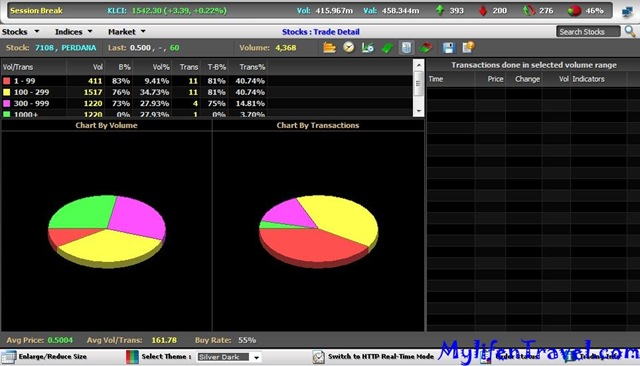Screen dimensions: 640x366
Task: Open the Market menu
Action: click(x=127, y=31)
